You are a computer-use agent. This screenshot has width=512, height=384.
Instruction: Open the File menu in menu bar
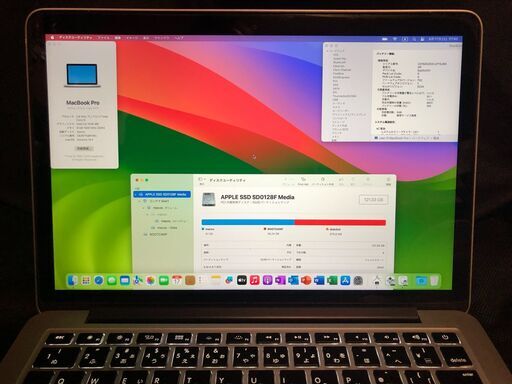[103, 38]
